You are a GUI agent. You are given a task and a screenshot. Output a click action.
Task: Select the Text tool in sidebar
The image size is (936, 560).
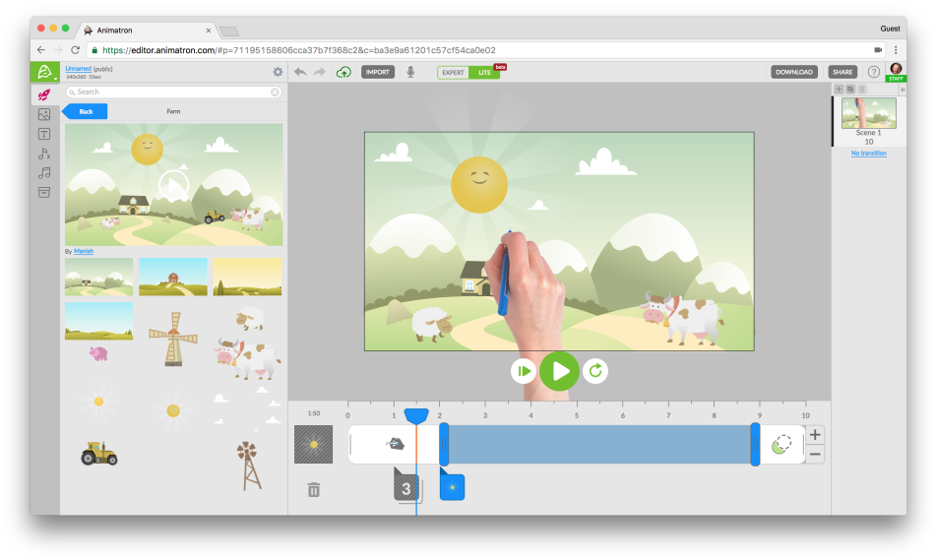[x=44, y=134]
